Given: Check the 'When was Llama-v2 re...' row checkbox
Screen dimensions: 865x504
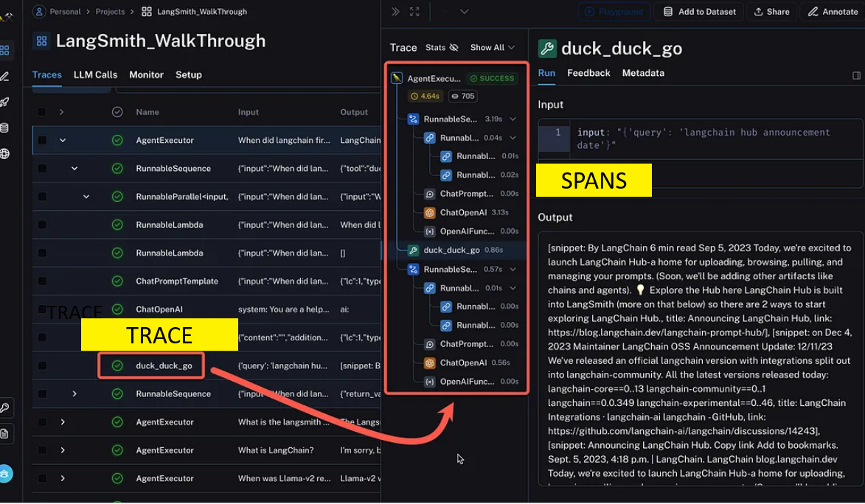Looking at the screenshot, I should coord(41,479).
